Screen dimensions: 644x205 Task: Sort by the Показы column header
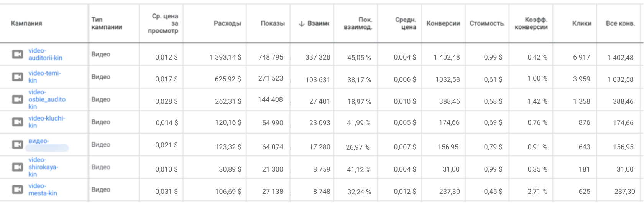point(273,23)
